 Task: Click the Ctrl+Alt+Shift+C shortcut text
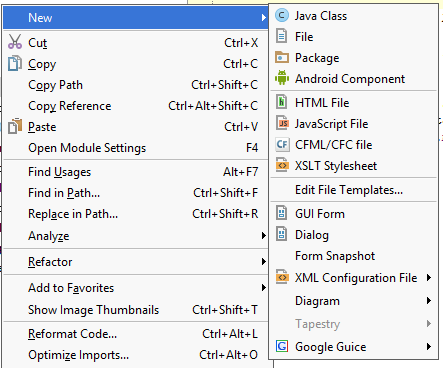pos(213,106)
